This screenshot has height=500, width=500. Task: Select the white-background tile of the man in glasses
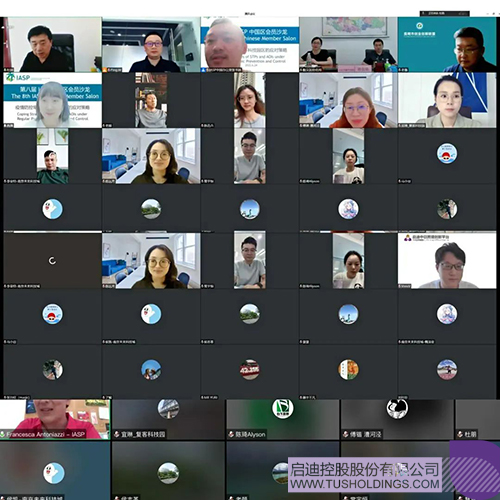447,261
